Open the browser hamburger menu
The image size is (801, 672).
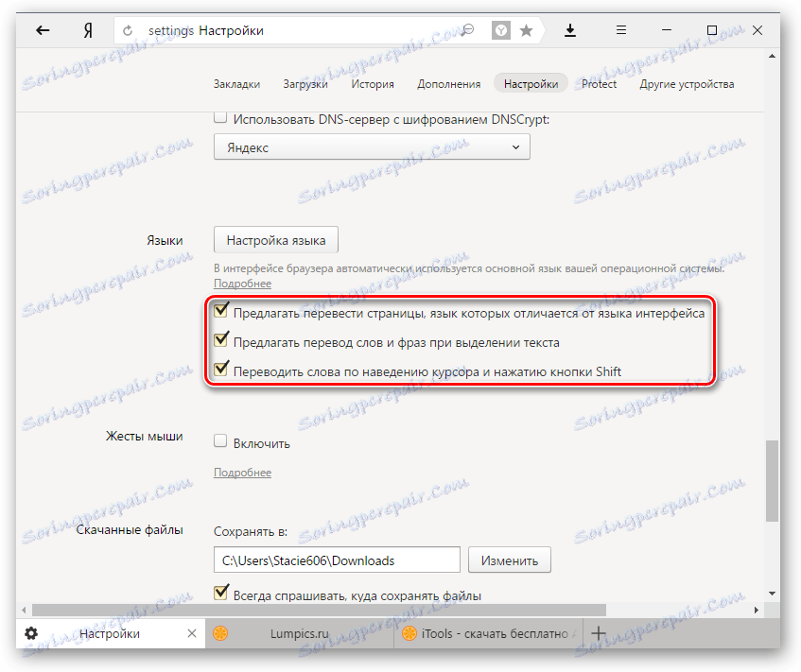620,30
